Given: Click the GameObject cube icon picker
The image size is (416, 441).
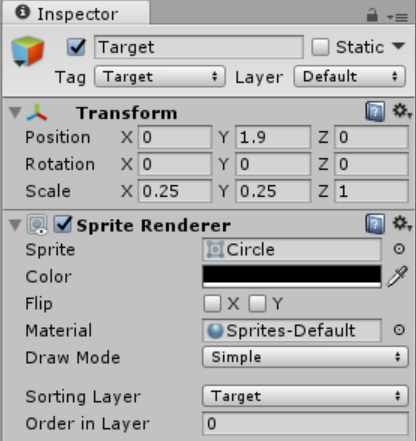Looking at the screenshot, I should pyautogui.click(x=28, y=51).
